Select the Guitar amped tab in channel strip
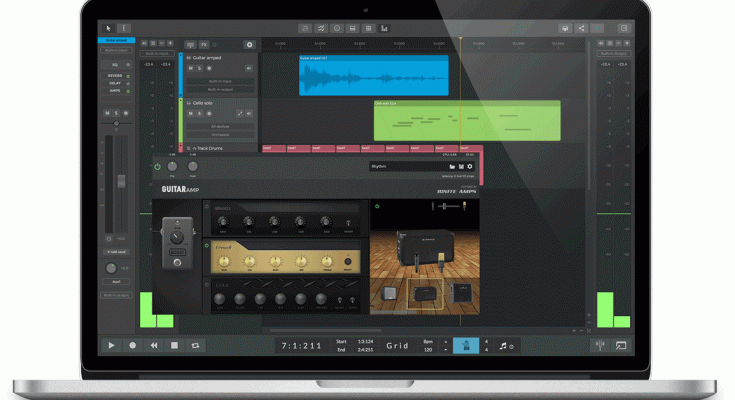 116,40
